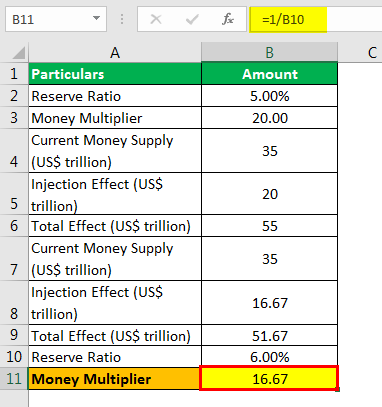Click the Select All corner triangle
Viewport: 382px width, 407px height.
coord(18,53)
